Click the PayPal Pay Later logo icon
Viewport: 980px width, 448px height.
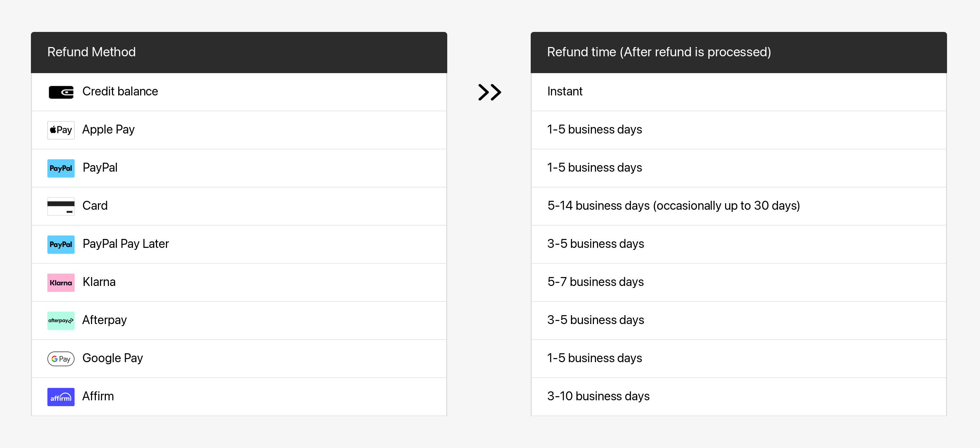coord(61,244)
